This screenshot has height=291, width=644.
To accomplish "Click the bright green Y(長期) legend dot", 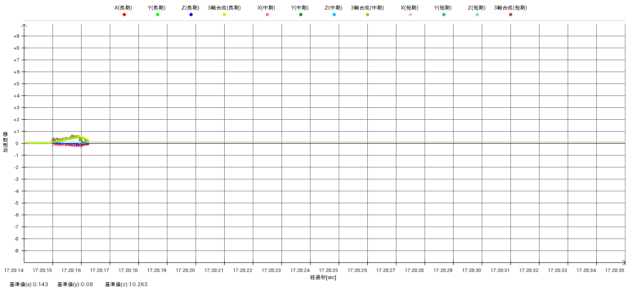I will point(157,15).
